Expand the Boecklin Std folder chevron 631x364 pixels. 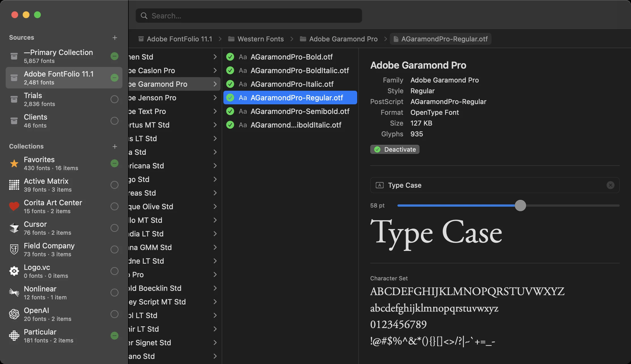point(215,288)
